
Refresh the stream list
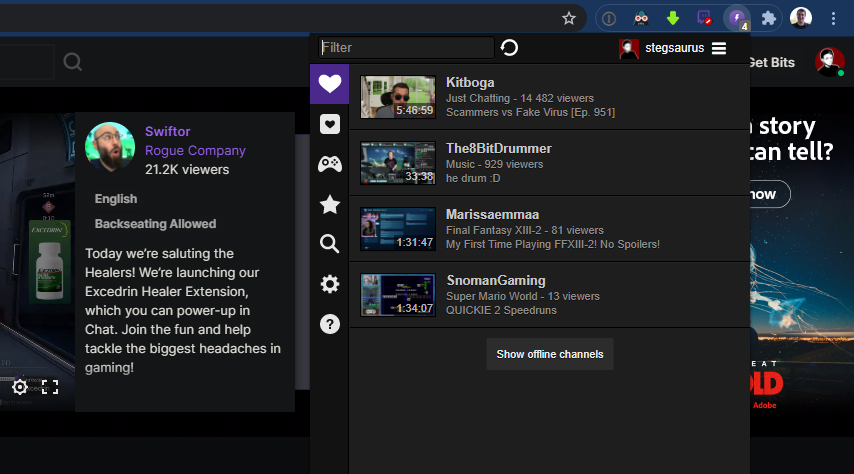pyautogui.click(x=509, y=48)
